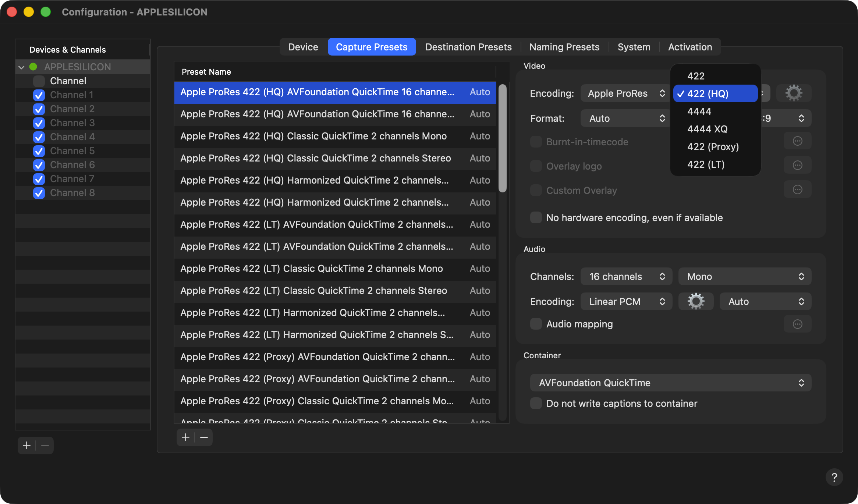Screen dimensions: 858x504
Task: Choose 422 (LT) from the menu
Action: (x=716, y=164)
